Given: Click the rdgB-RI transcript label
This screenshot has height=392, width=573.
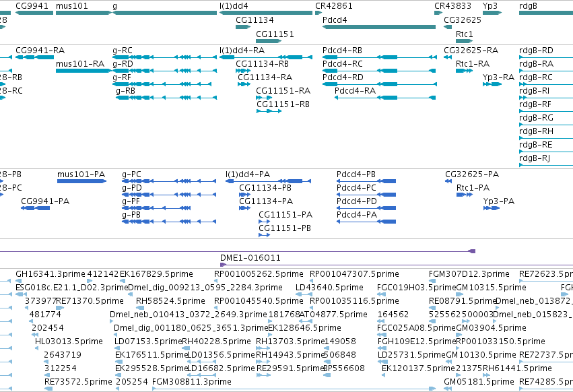Looking at the screenshot, I should pos(534,91).
